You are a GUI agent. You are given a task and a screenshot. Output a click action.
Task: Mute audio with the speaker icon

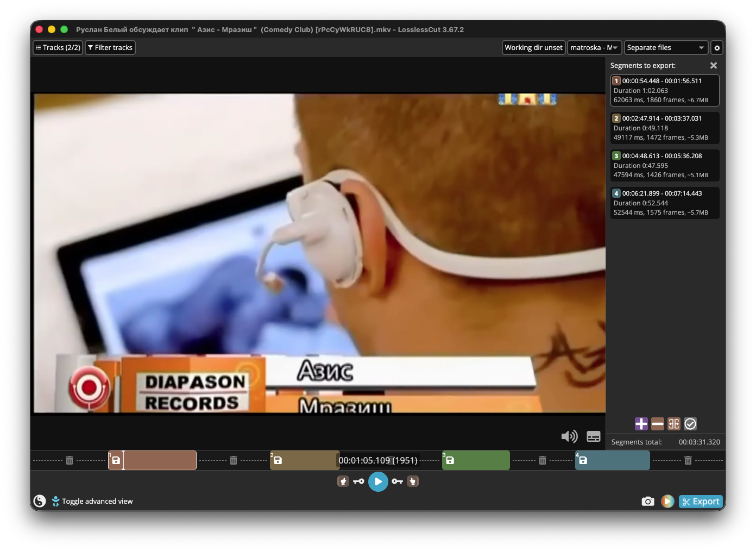pos(569,436)
